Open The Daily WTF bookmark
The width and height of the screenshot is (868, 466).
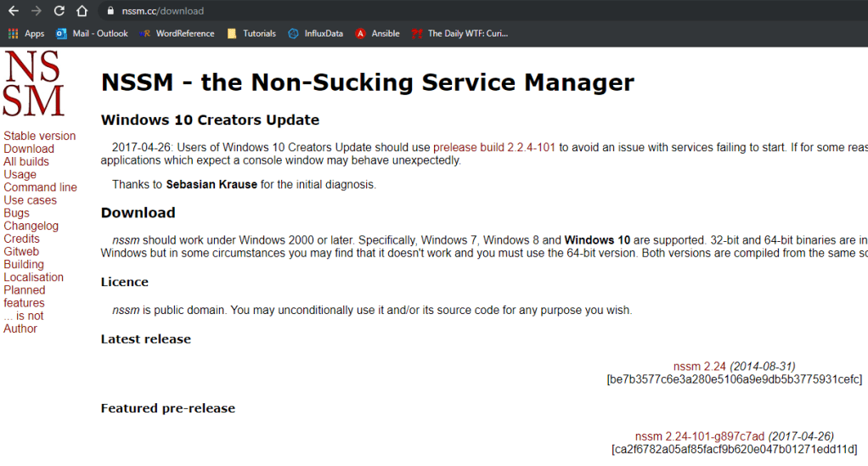[x=459, y=34]
